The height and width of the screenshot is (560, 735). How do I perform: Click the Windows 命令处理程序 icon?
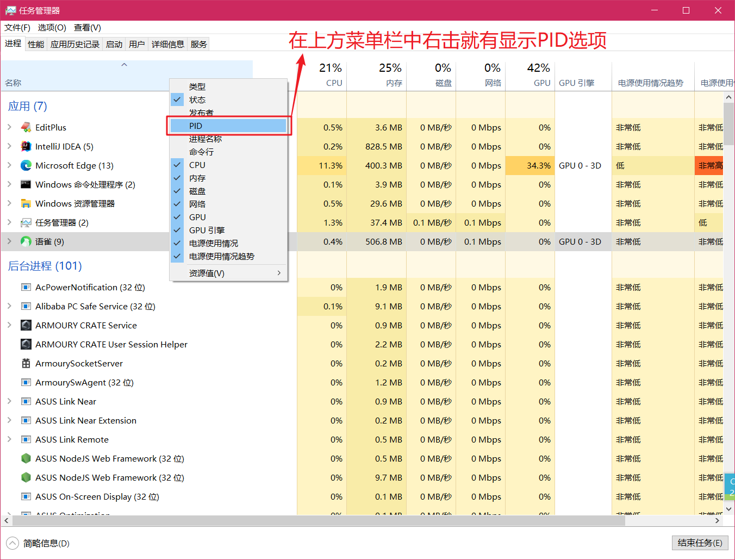pos(26,184)
